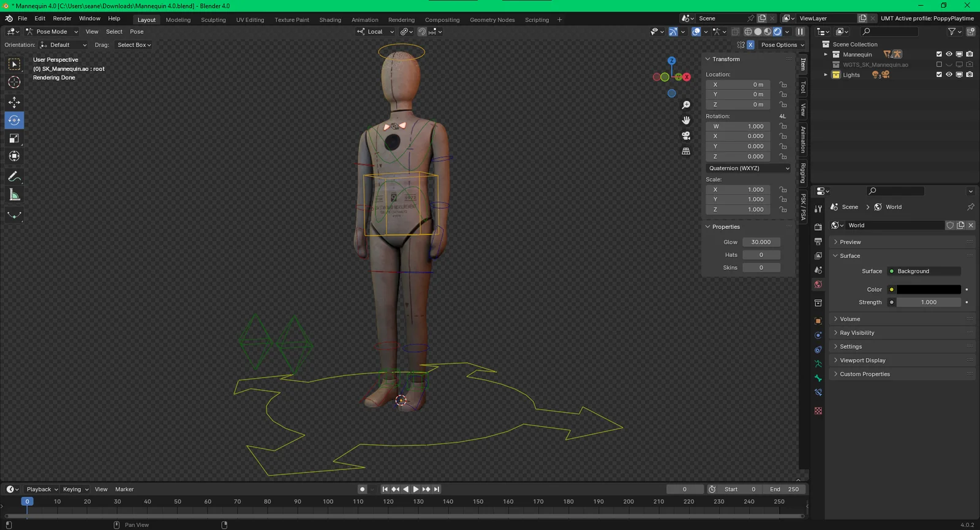Jump to the end frame

tap(437, 489)
